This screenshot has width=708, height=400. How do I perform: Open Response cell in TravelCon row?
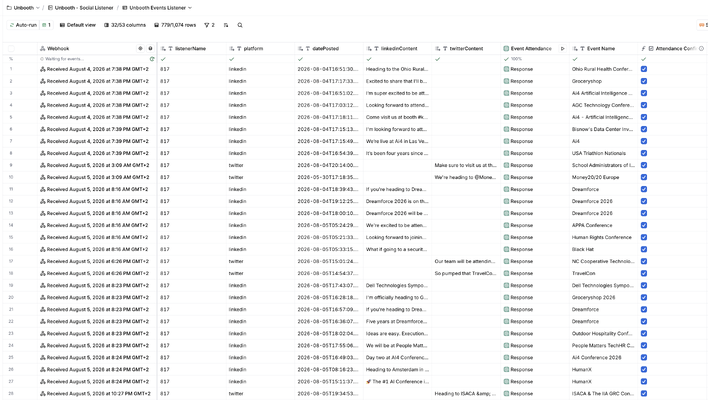click(x=535, y=273)
